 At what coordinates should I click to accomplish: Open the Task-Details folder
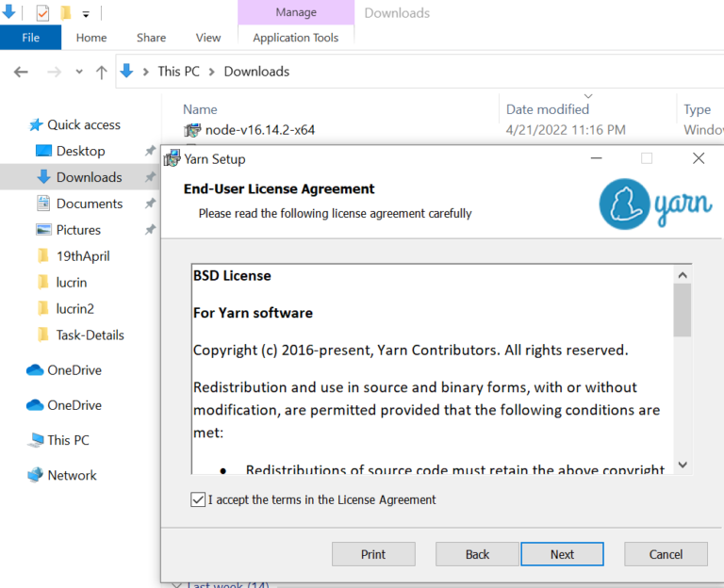click(90, 335)
